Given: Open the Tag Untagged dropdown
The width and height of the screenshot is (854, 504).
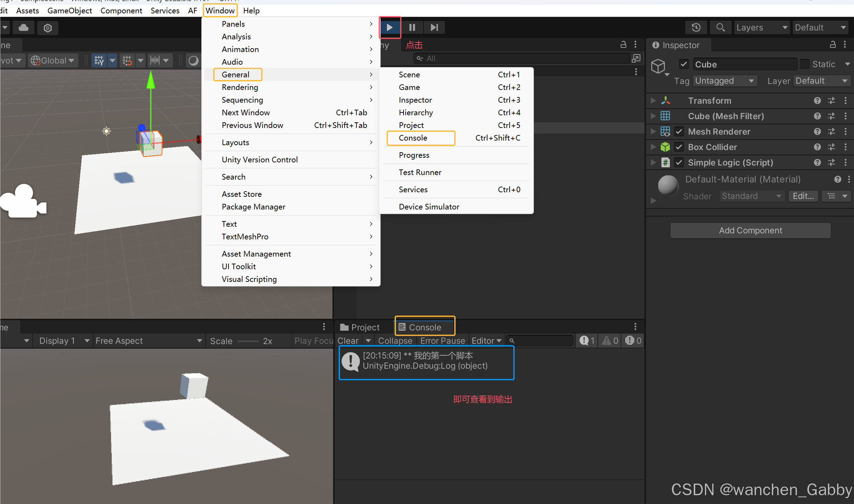Looking at the screenshot, I should click(x=725, y=81).
